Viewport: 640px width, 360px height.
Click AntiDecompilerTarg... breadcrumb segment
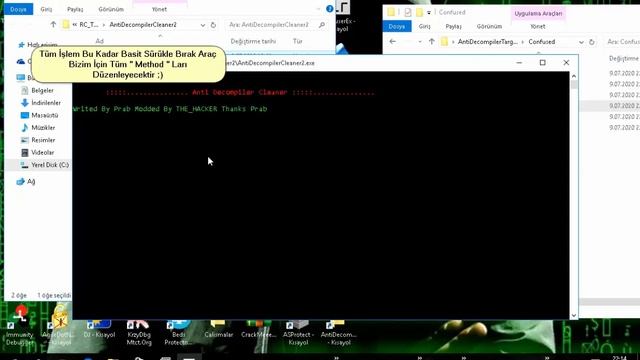(487, 42)
